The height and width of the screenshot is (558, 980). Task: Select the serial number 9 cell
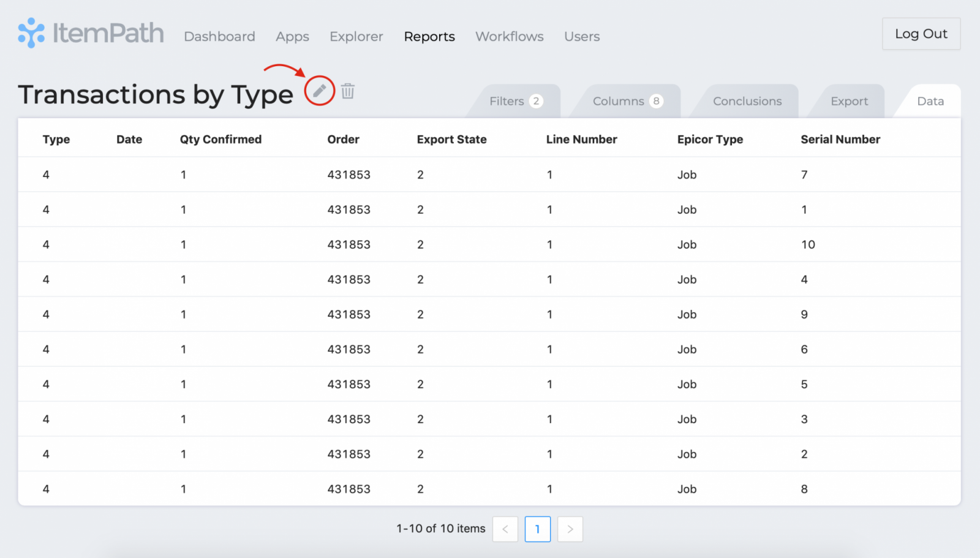804,314
